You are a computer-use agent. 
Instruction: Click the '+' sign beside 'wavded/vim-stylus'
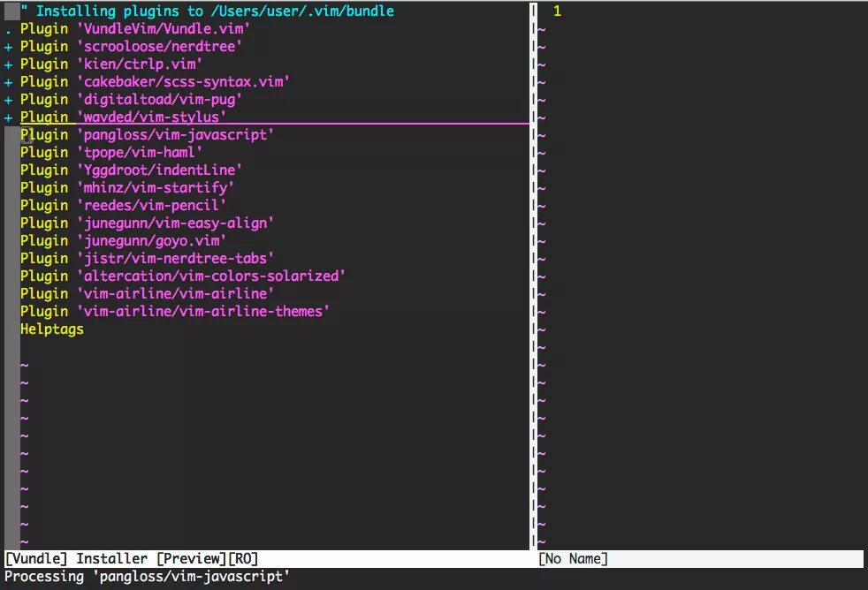8,118
